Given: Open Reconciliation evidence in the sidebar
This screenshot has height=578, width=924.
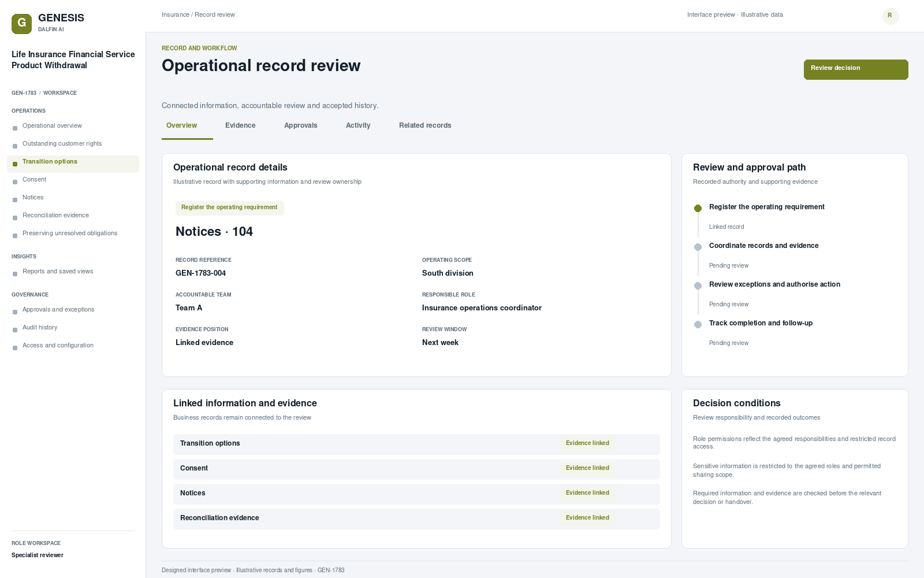Looking at the screenshot, I should click(73, 216).
